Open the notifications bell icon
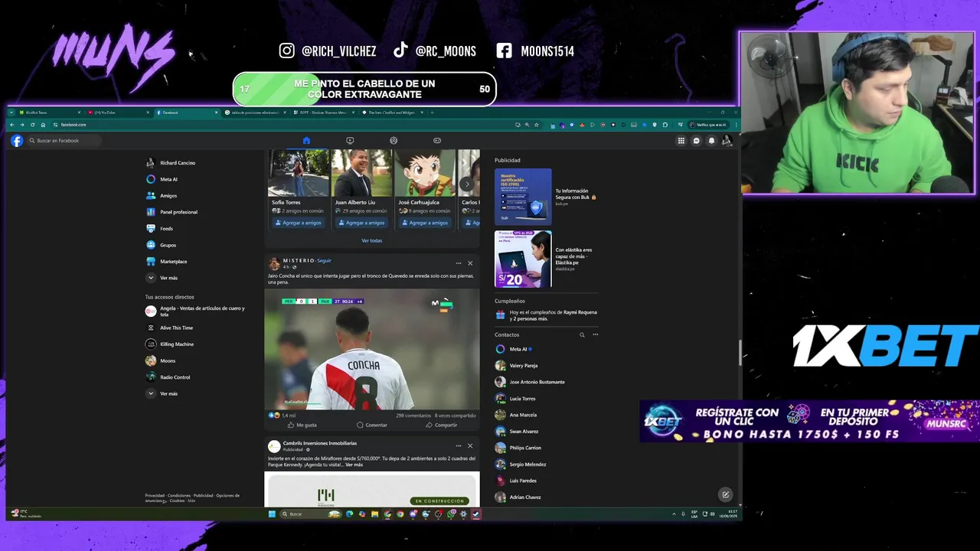980x551 pixels. (x=711, y=141)
